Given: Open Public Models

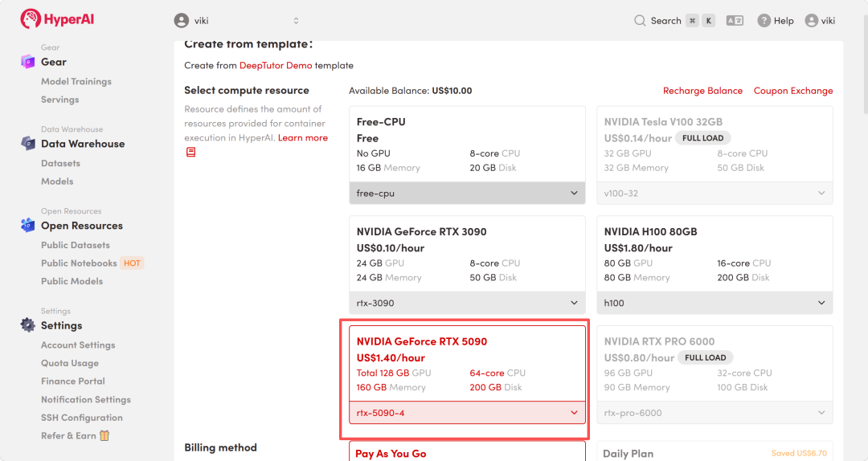Looking at the screenshot, I should tap(72, 281).
